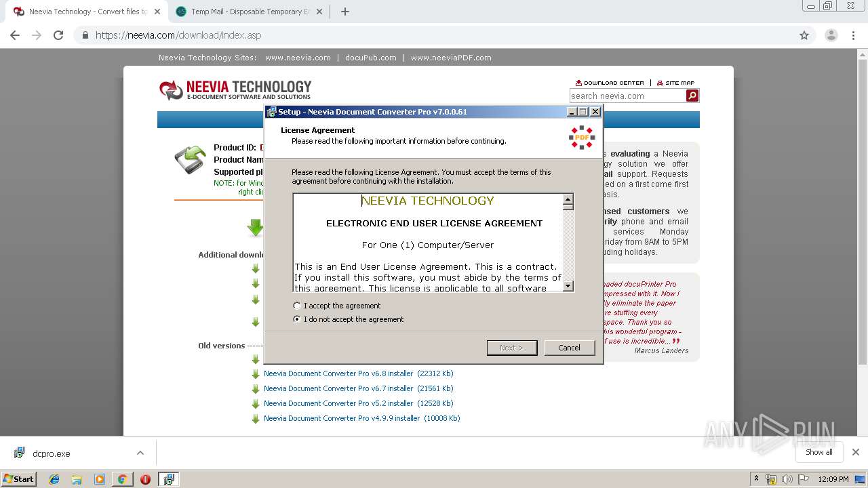Click the disabled Next button
This screenshot has width=868, height=488.
click(512, 348)
